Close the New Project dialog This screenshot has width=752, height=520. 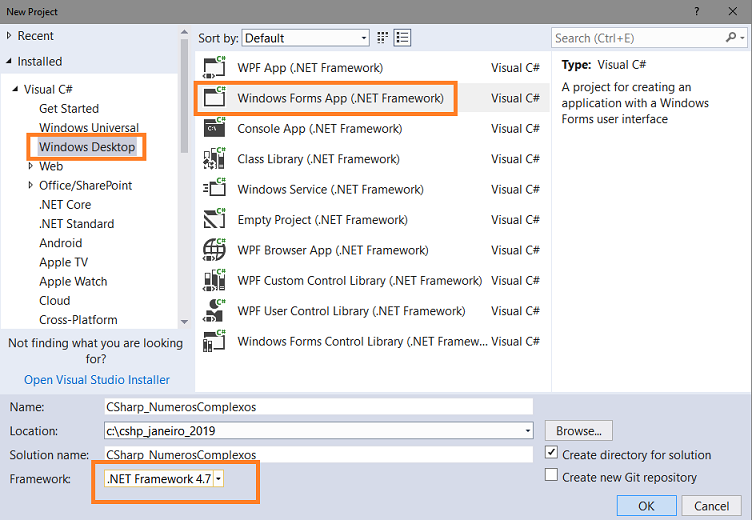[733, 11]
